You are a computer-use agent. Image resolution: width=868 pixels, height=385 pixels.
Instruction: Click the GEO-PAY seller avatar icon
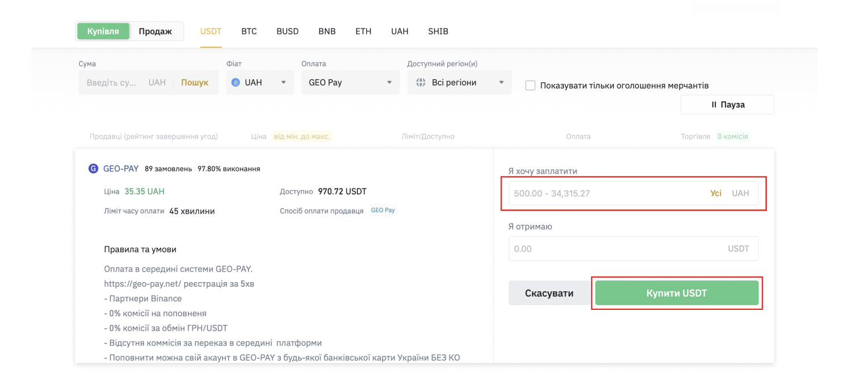pyautogui.click(x=93, y=169)
